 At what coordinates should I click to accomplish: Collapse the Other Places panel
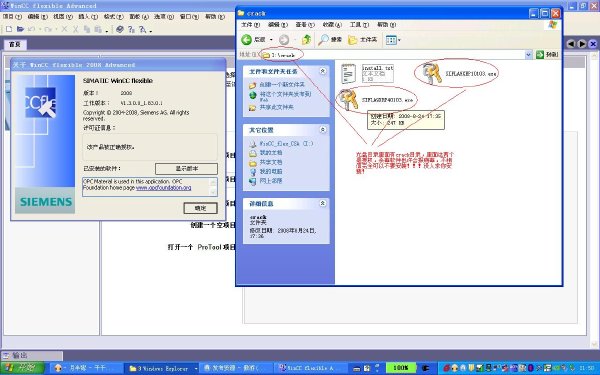(323, 130)
